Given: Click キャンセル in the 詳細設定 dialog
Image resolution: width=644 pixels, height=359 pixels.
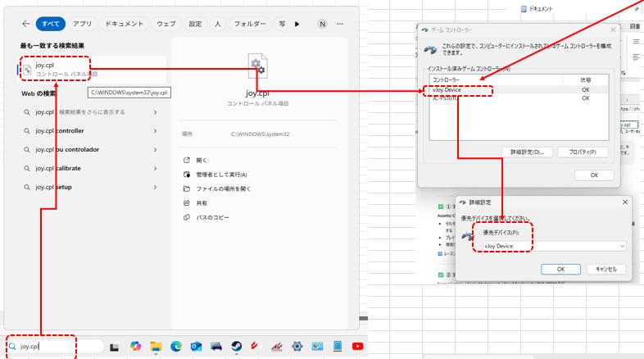Looking at the screenshot, I should (606, 269).
